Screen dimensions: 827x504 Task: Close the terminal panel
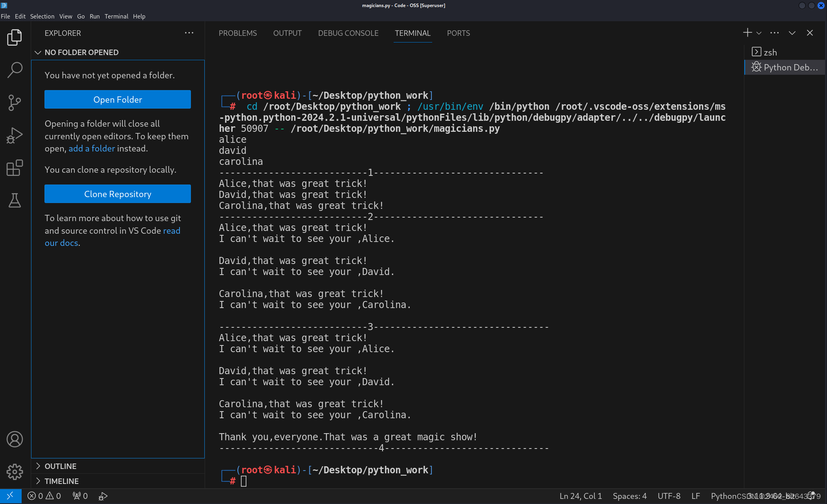(x=810, y=33)
